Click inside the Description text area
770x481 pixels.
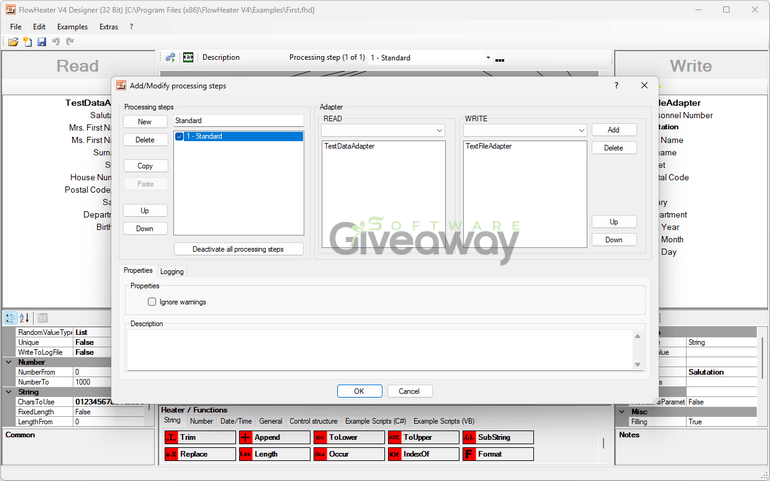click(380, 349)
